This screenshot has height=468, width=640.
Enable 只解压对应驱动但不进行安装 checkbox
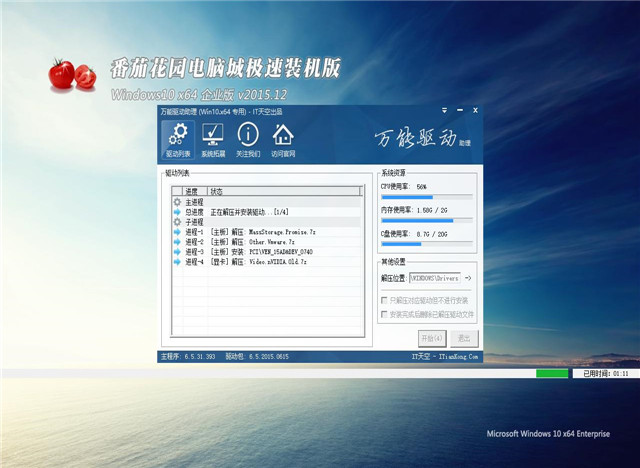tap(384, 300)
